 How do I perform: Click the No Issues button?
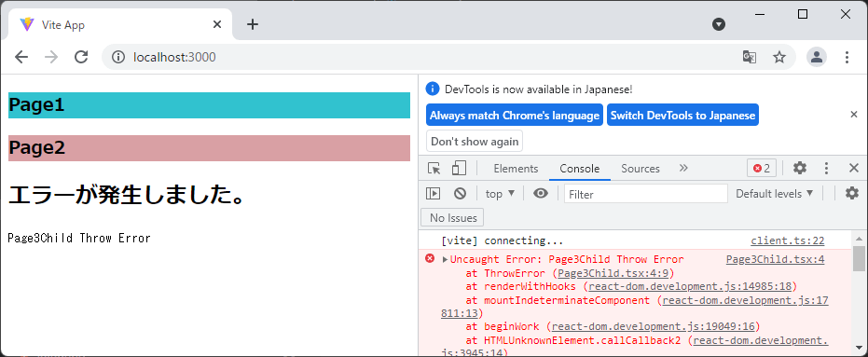click(452, 217)
